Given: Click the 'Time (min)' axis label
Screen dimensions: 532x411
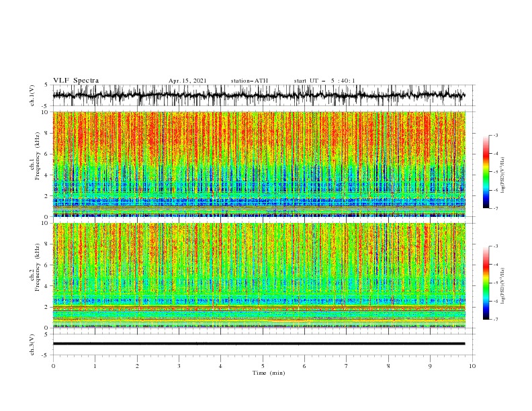Looking at the screenshot, I should [x=269, y=373].
